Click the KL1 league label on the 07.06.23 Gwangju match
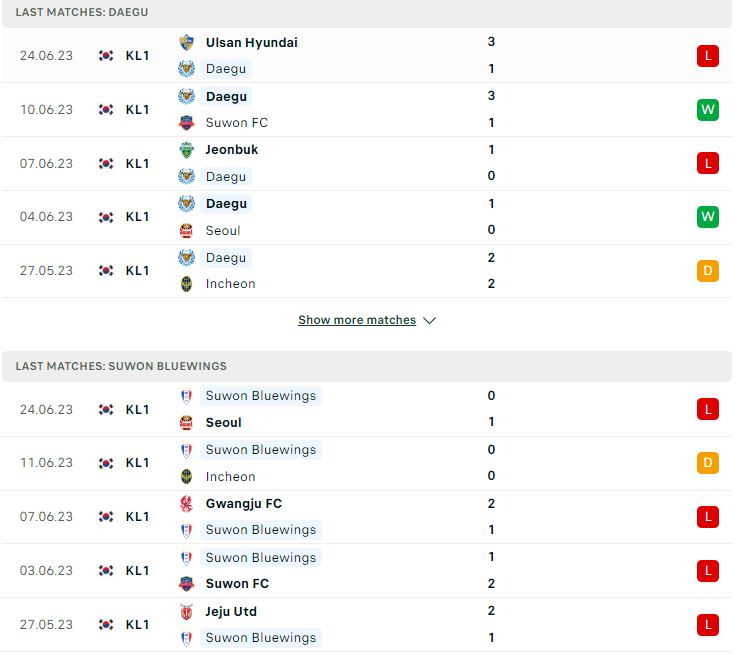Viewport: 745px width, 655px height. point(137,517)
